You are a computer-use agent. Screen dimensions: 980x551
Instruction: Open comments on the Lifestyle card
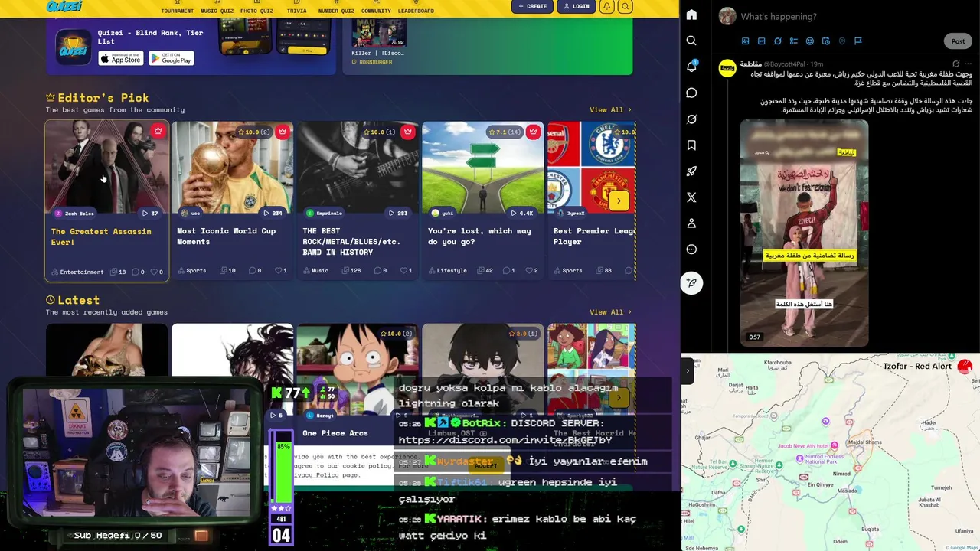click(508, 270)
